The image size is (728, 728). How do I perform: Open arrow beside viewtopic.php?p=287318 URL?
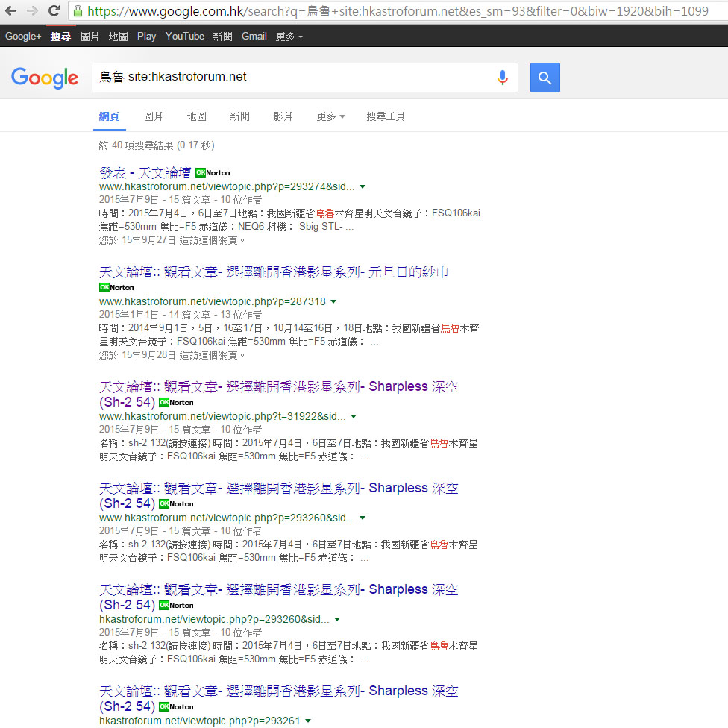[x=333, y=301]
